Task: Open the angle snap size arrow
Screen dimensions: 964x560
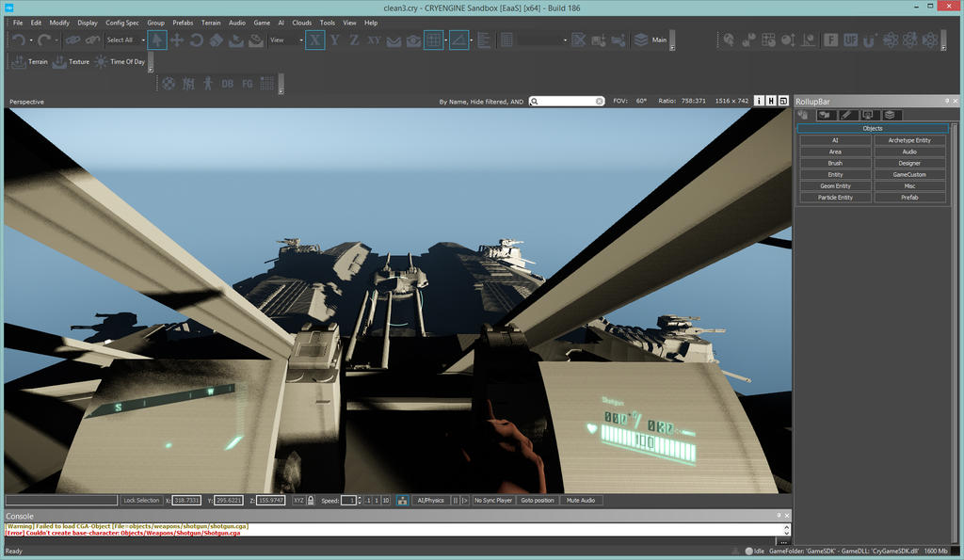Action: [x=471, y=40]
